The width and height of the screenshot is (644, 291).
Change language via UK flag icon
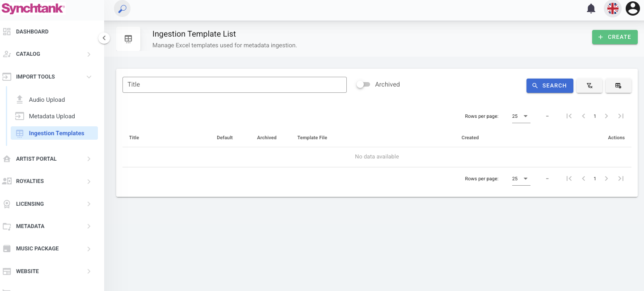(613, 8)
